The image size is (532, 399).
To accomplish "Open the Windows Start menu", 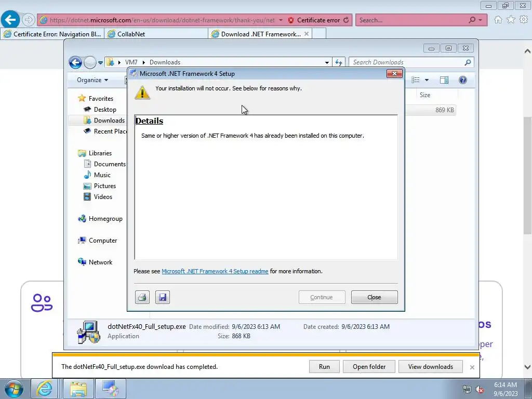I will coord(14,389).
